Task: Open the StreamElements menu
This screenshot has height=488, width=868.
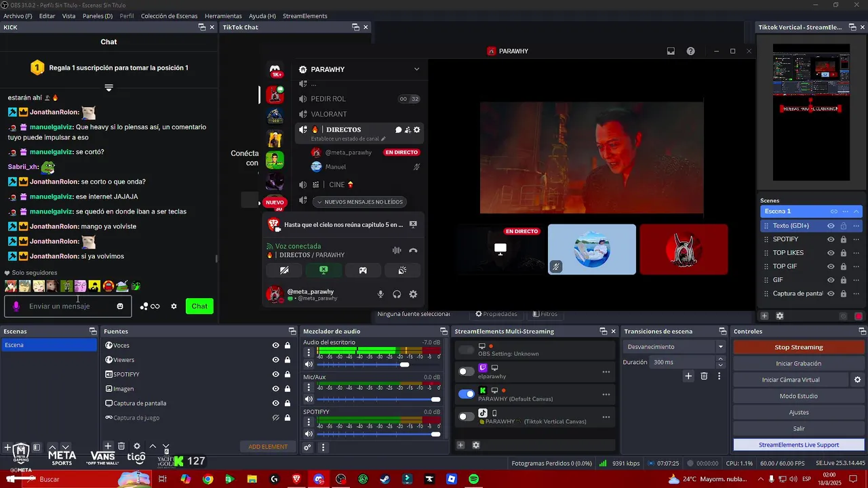Action: click(x=305, y=16)
